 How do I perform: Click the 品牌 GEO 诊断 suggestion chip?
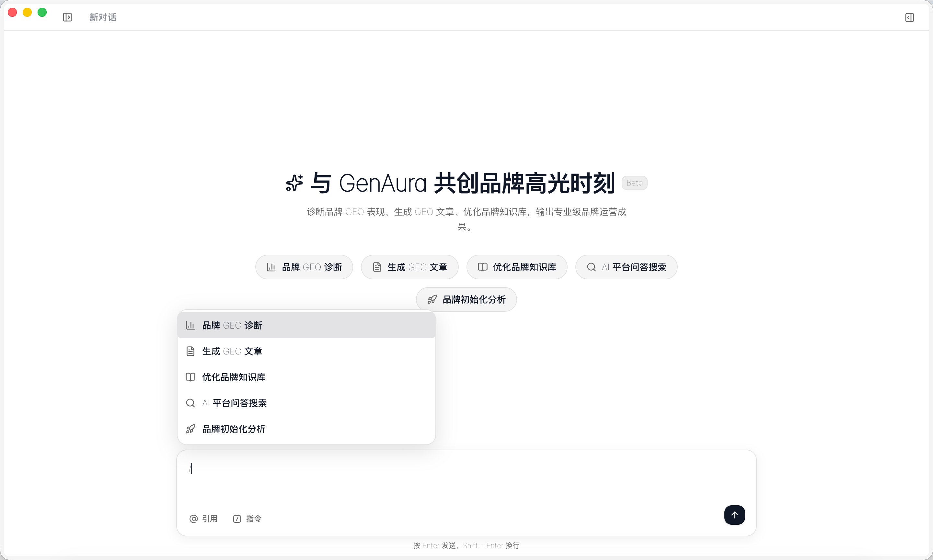pyautogui.click(x=304, y=267)
